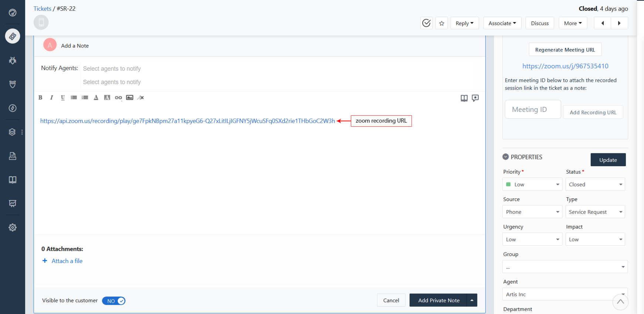The height and width of the screenshot is (314, 644).
Task: Insert a bulleted list
Action: pos(74,98)
